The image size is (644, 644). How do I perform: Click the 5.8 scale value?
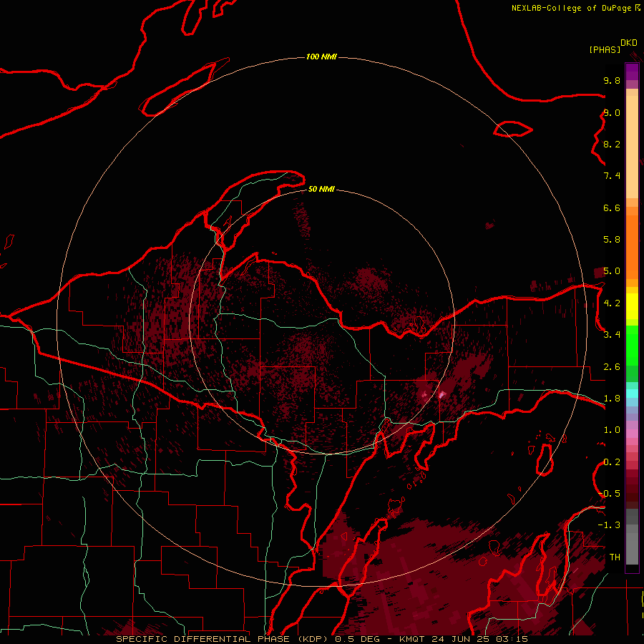(x=612, y=240)
